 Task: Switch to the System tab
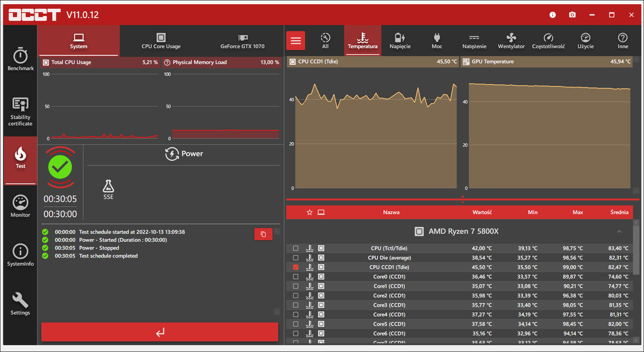[78, 41]
